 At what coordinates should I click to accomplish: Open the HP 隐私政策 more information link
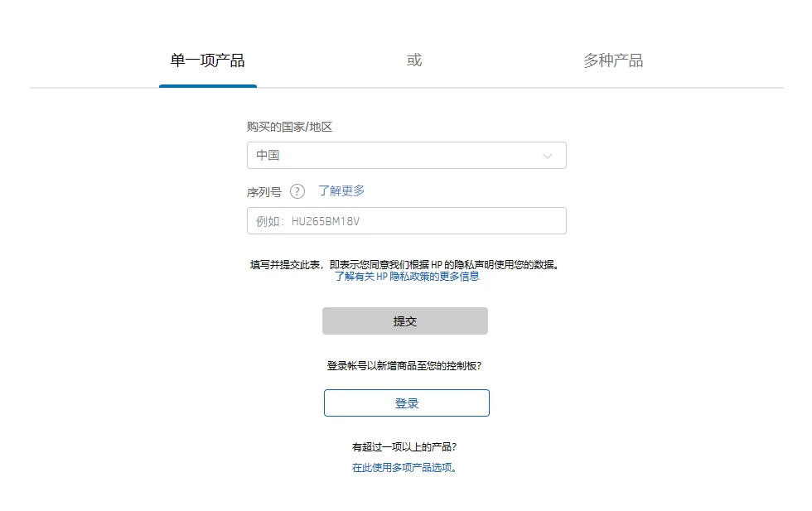click(407, 277)
